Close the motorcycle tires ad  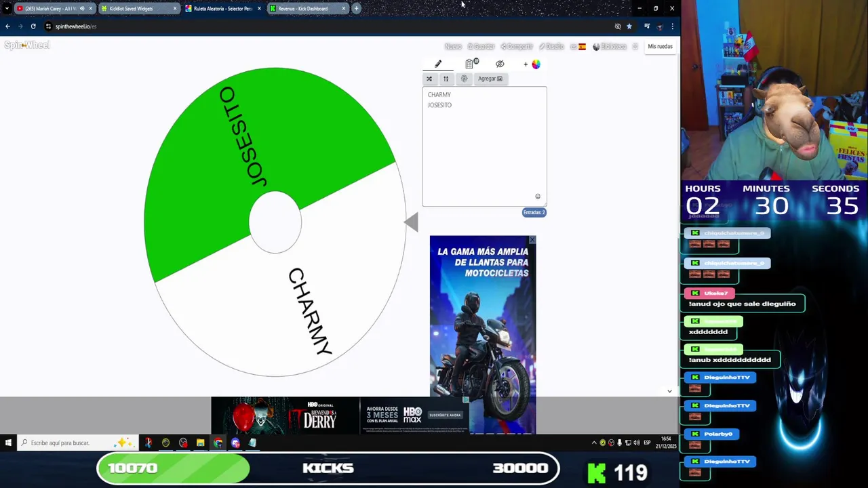tap(532, 240)
